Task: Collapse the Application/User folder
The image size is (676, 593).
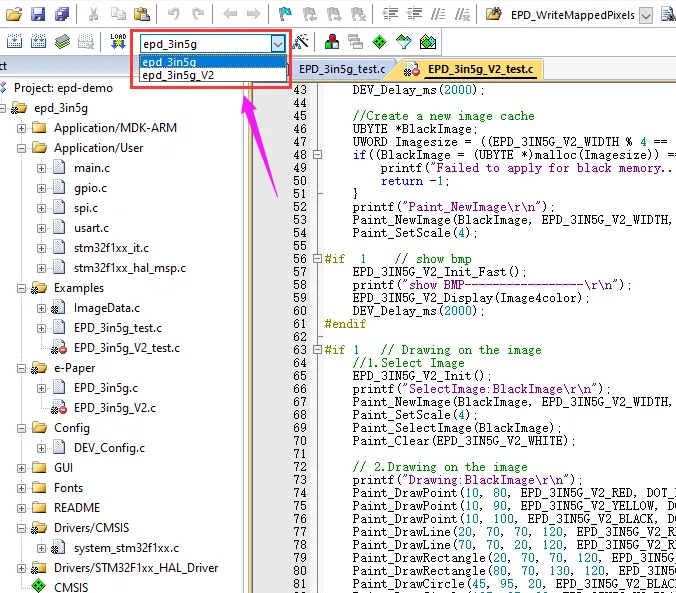Action: tap(21, 148)
